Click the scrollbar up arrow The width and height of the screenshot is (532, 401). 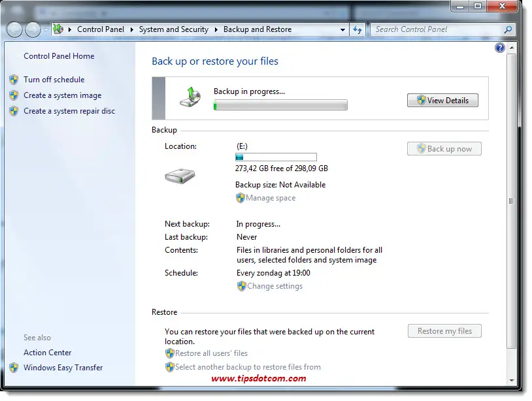coord(511,48)
